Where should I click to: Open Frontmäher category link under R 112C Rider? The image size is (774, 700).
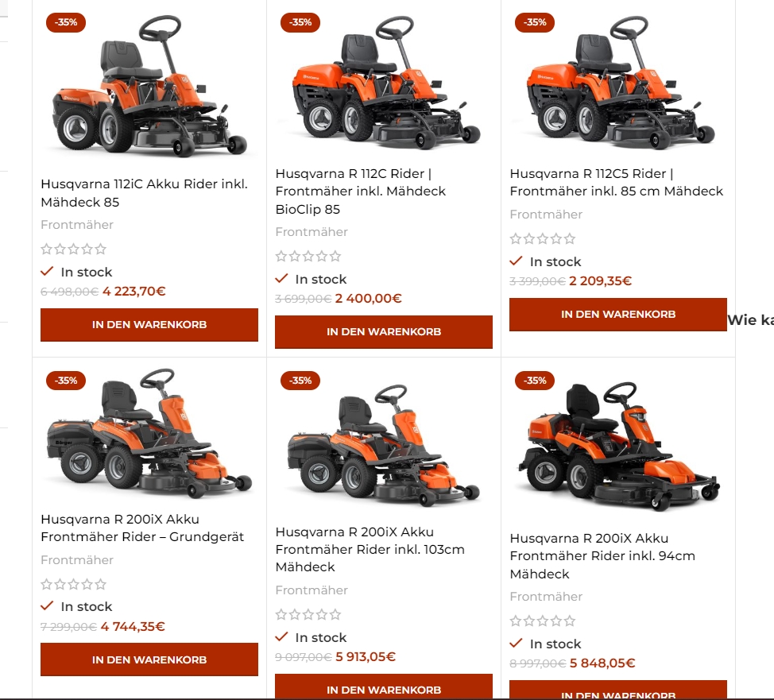[312, 232]
